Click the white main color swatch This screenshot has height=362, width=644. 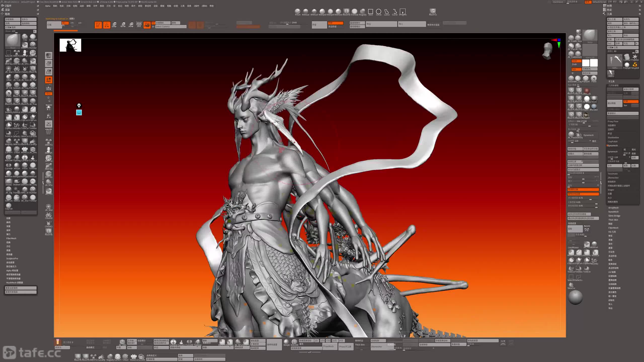point(594,63)
